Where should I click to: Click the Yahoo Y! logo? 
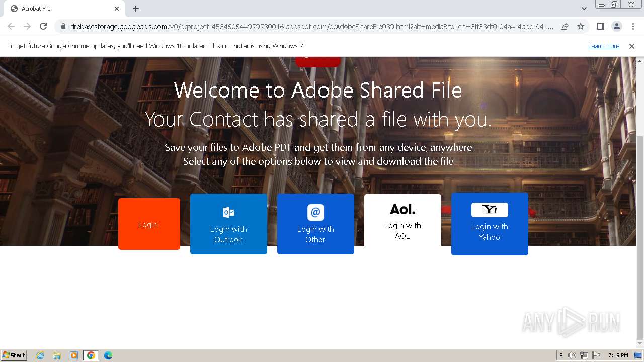[490, 210]
